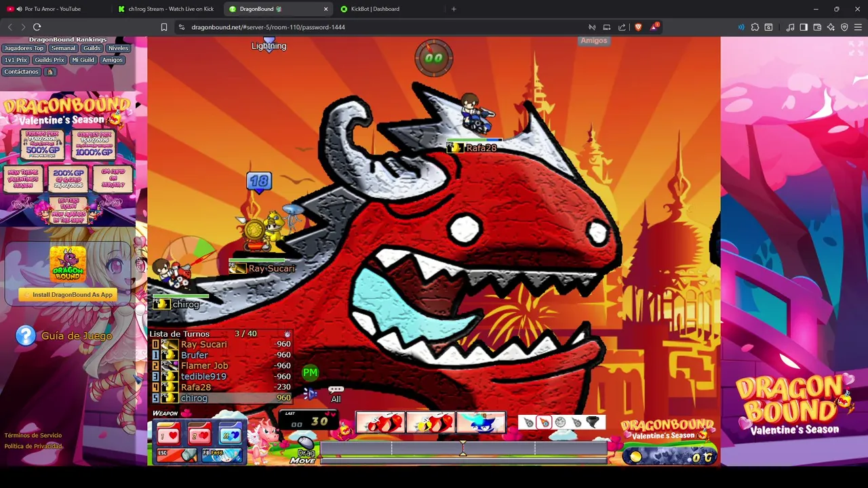This screenshot has width=868, height=488.
Task: Click Install DragonBound As App
Action: [x=68, y=295]
